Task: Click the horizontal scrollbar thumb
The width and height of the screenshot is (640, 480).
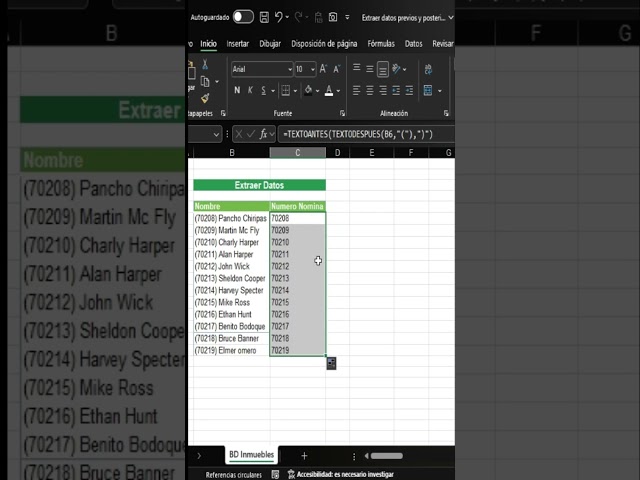Action: 387,456
